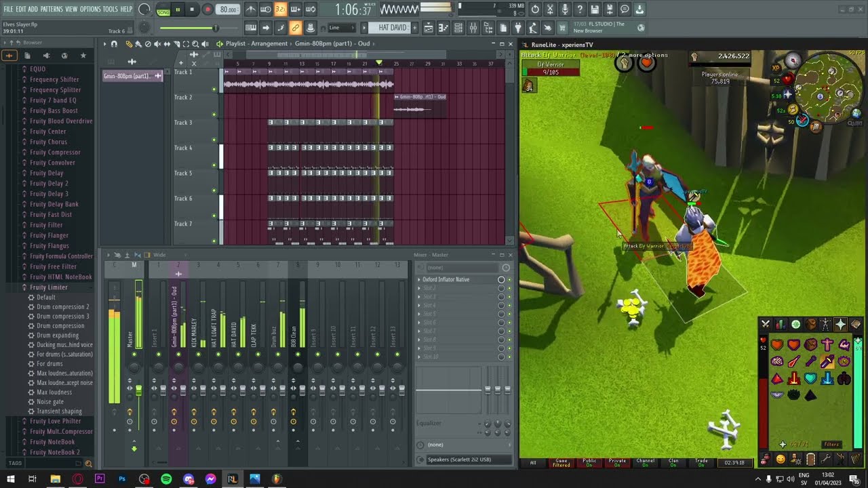868x488 pixels.
Task: Toggle mute on playlist Track 1
Action: [214, 89]
